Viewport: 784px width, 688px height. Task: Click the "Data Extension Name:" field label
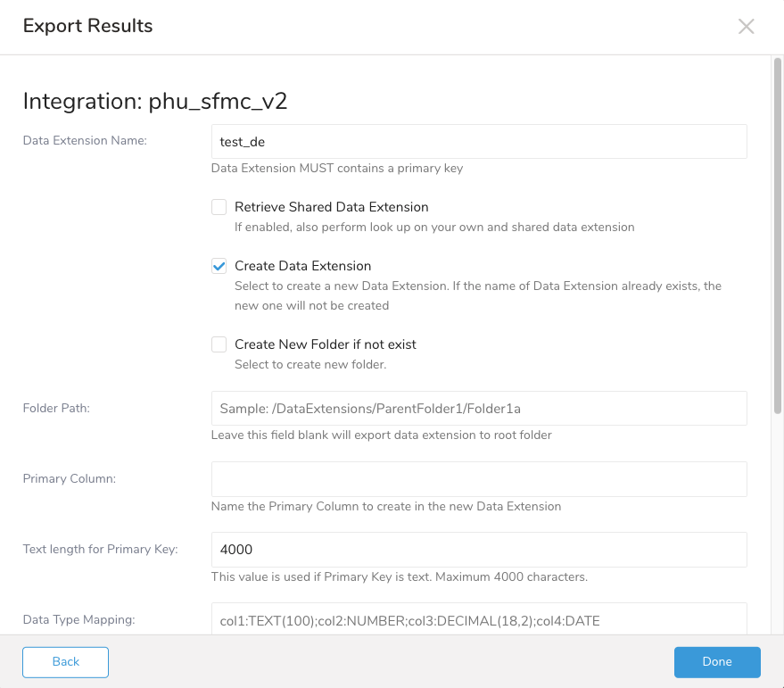pyautogui.click(x=85, y=140)
